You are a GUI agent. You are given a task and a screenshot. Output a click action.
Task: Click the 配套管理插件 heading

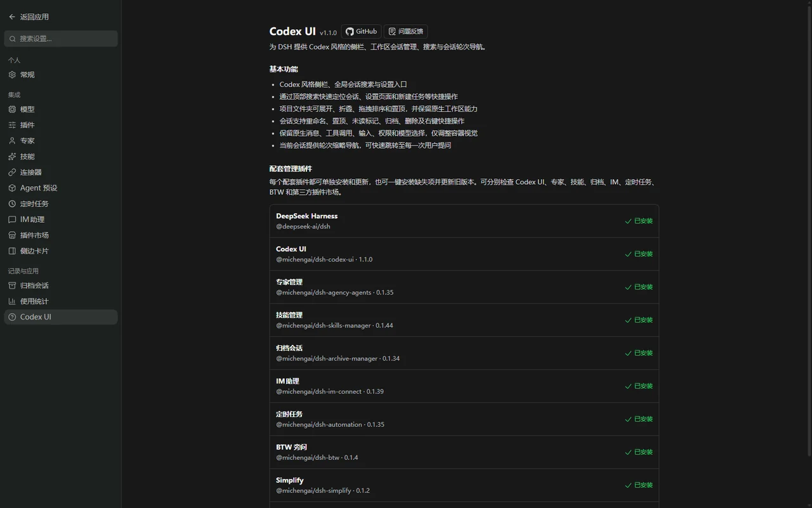tap(291, 169)
